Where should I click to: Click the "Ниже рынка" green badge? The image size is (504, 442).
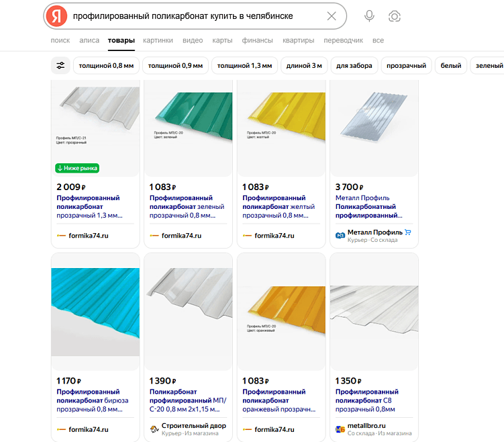tap(78, 168)
